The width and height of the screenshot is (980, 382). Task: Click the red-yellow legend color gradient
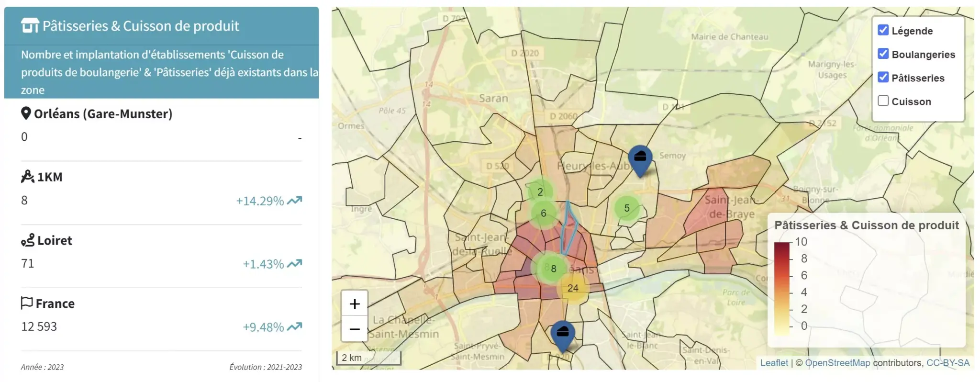click(782, 287)
